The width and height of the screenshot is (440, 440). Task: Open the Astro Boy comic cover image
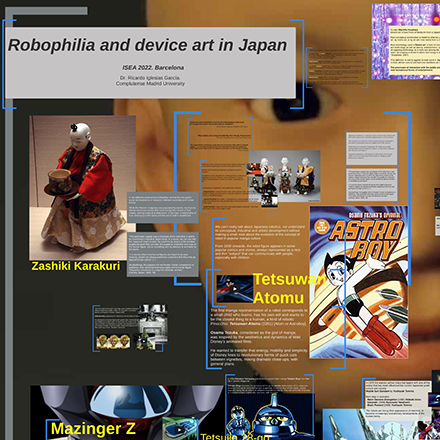[359, 282]
